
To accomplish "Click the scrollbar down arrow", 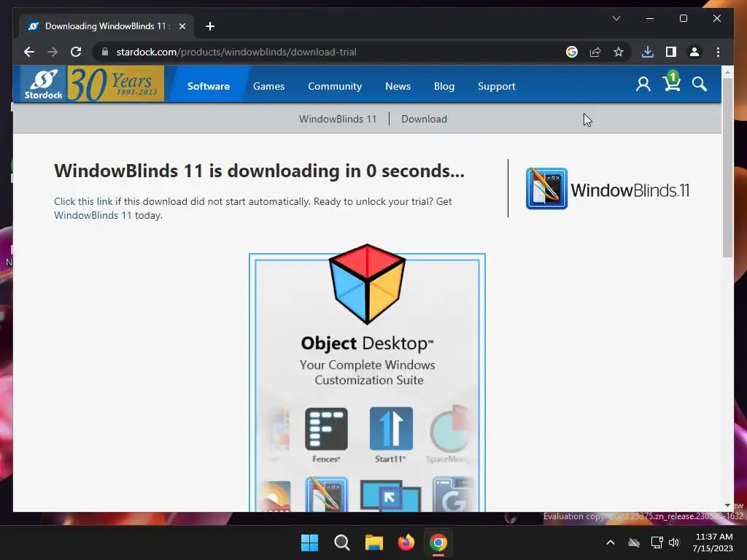I will (x=727, y=505).
